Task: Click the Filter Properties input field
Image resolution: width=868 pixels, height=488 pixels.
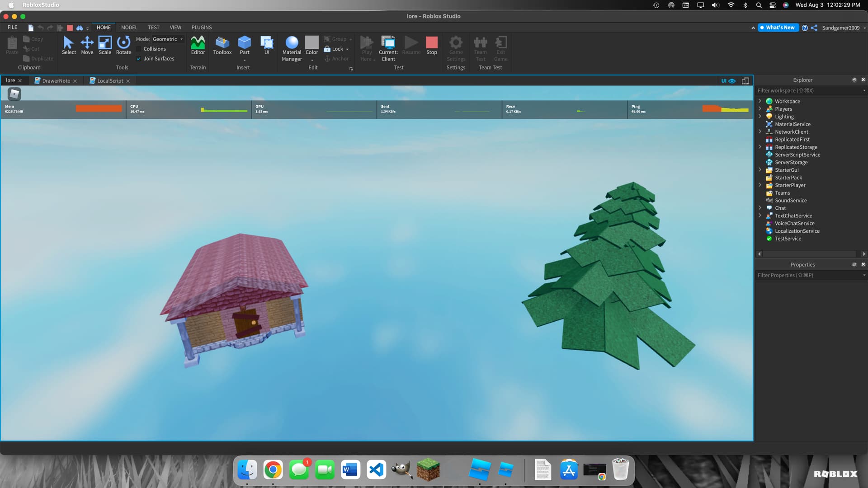Action: point(809,275)
